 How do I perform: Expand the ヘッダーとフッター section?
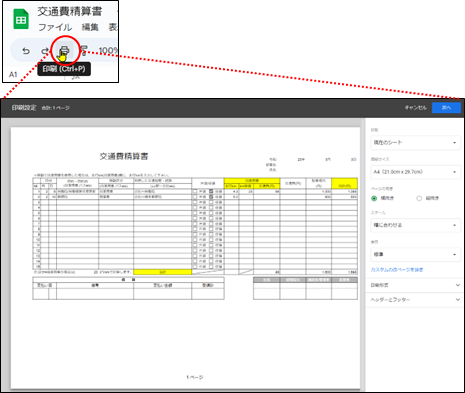(415, 300)
